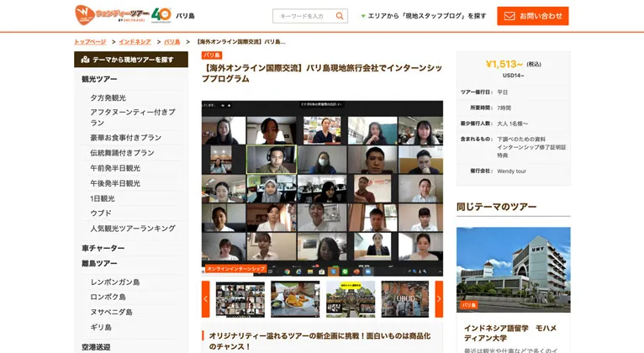Select 空港送迎 category in sidebar
Image resolution: width=644 pixels, height=353 pixels.
96,347
